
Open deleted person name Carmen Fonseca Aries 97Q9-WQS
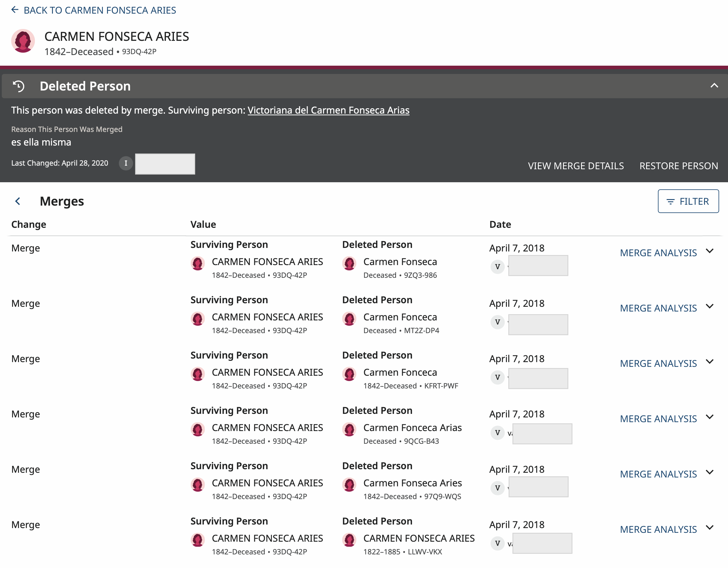pyautogui.click(x=412, y=483)
